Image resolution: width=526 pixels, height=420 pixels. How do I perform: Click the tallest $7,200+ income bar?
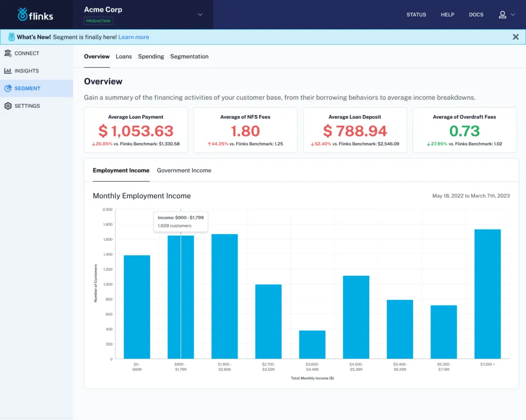click(x=487, y=293)
